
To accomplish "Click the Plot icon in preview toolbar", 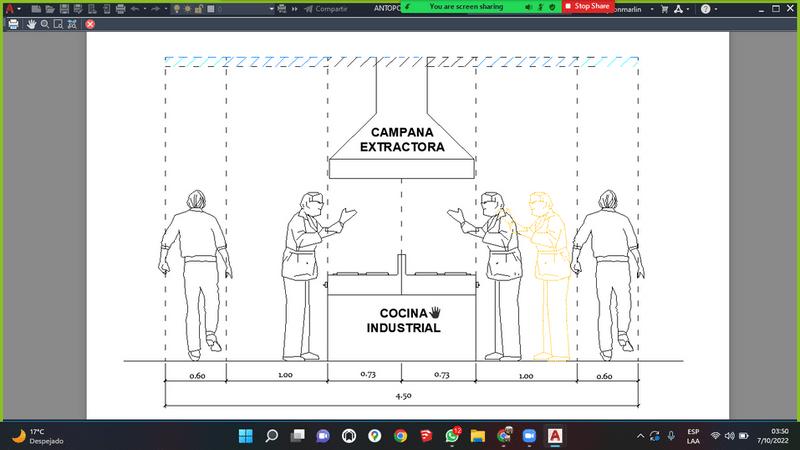I will tap(13, 24).
